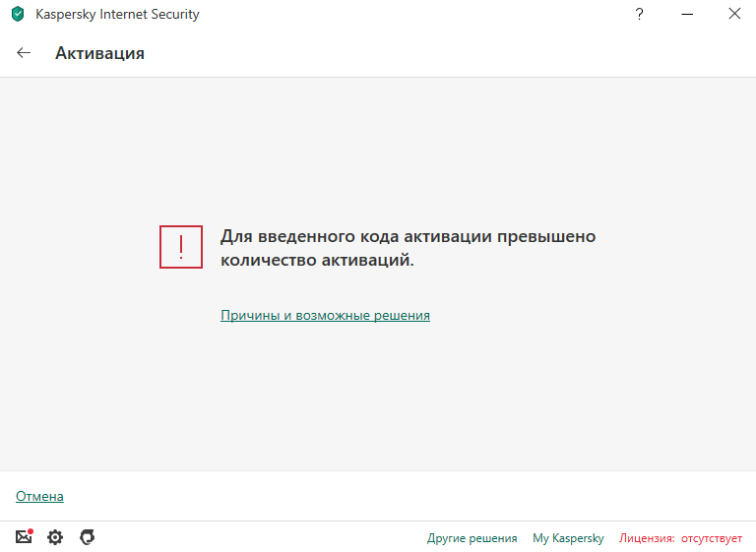Open My Kaspersky link

click(x=568, y=538)
